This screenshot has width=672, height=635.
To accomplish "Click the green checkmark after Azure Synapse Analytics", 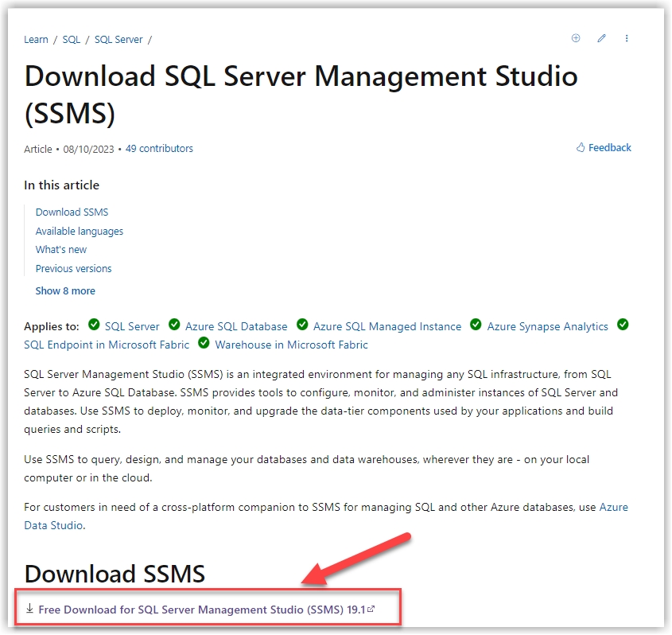I will [x=623, y=325].
